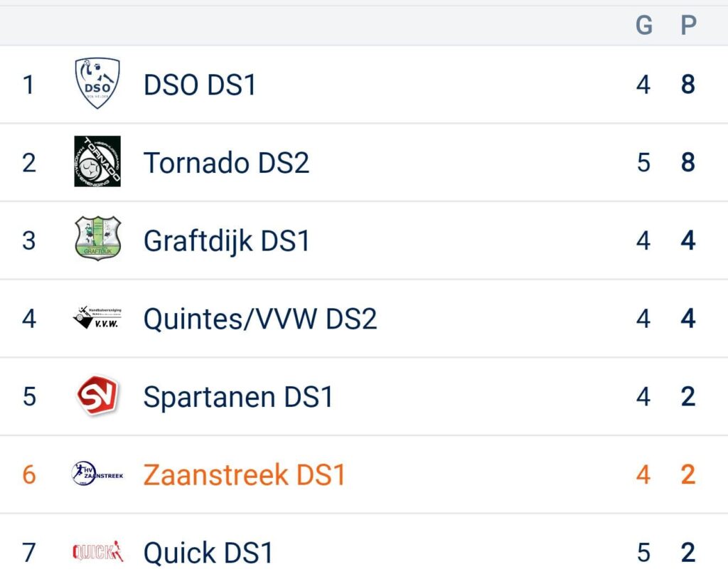
Task: Select the HV Zaanstreek logo
Action: [97, 474]
